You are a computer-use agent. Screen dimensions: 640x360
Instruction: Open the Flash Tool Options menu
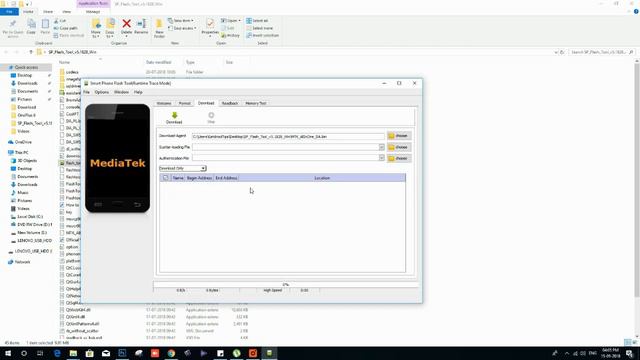(x=102, y=92)
